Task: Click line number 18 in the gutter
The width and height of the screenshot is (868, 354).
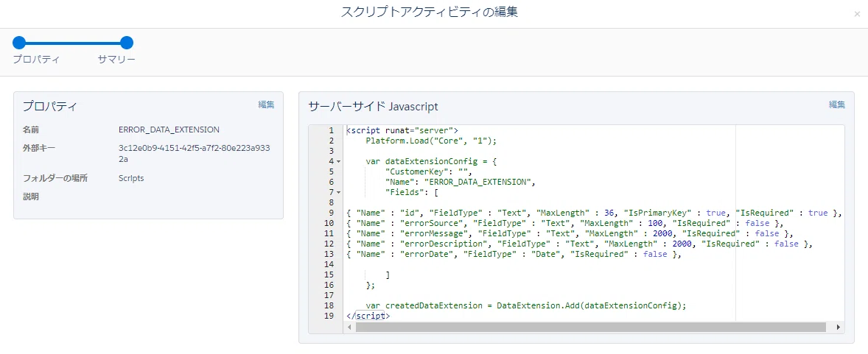Action: click(x=329, y=306)
